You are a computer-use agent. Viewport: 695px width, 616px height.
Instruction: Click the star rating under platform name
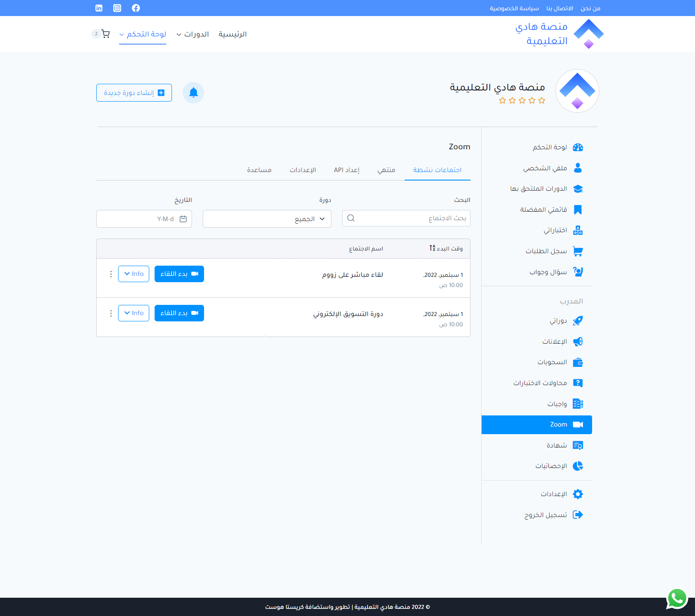point(522,101)
